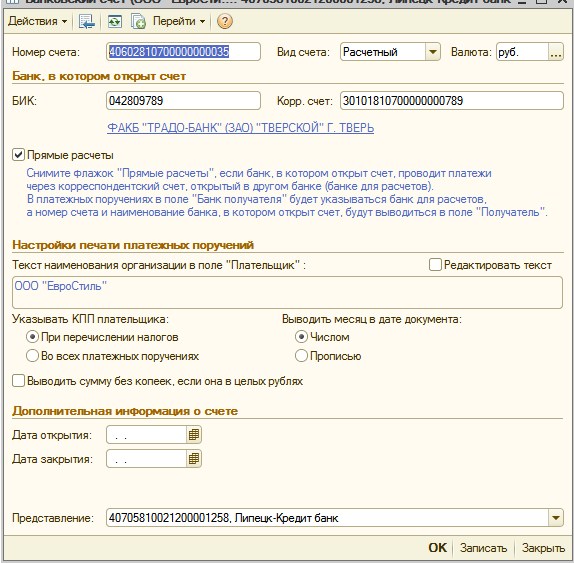Open the ФАКБ "ТРАДО-БАНК" bank link

pyautogui.click(x=241, y=128)
